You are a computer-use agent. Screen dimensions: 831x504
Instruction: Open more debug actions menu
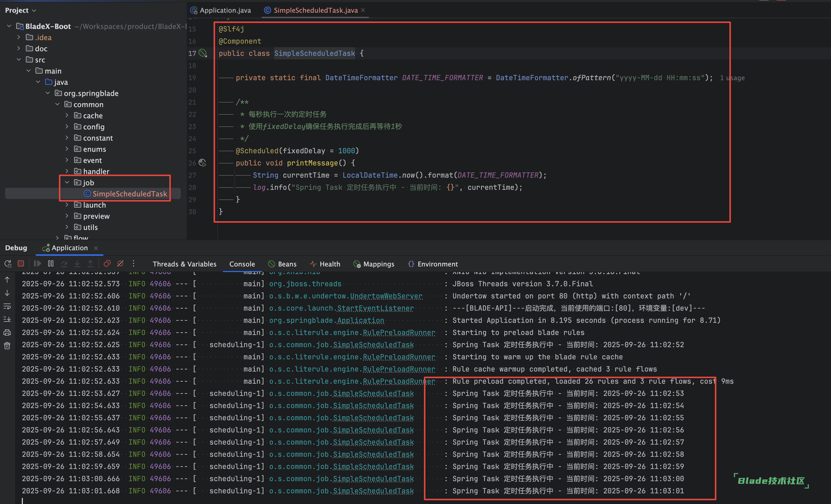(134, 264)
